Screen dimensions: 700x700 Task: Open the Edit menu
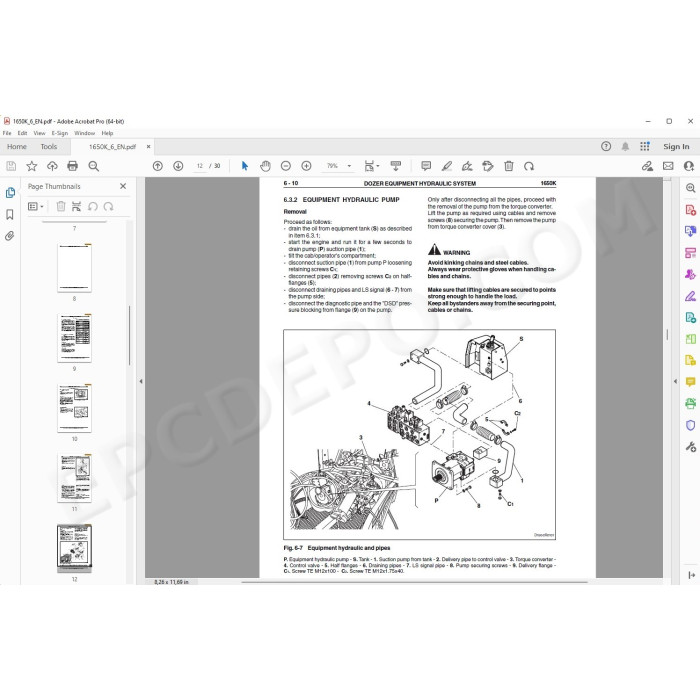click(x=22, y=133)
